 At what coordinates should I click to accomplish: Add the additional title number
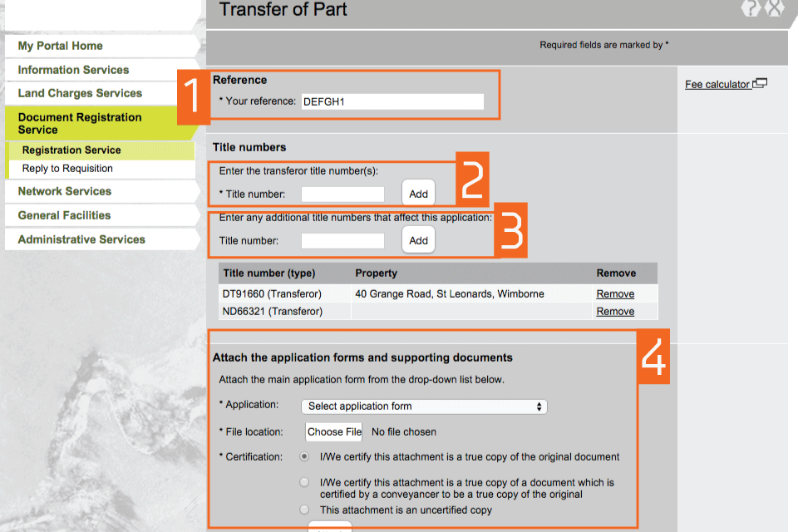click(x=418, y=240)
